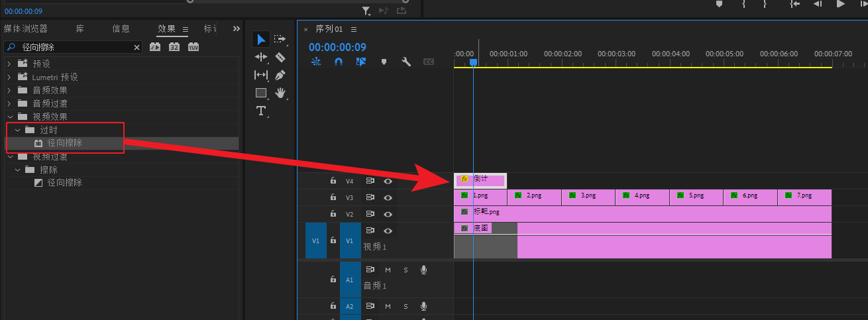The width and height of the screenshot is (868, 320).
Task: Collapse the 视频效果 folder
Action: [9, 117]
